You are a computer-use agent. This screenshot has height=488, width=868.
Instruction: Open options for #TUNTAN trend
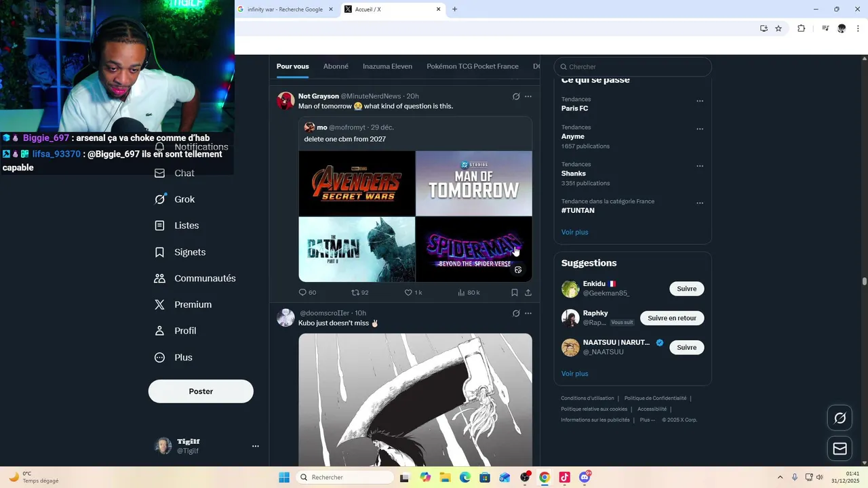700,203
